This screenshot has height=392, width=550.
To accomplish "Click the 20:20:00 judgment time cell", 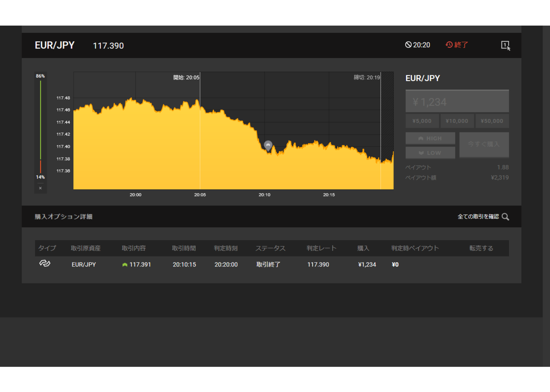I will pyautogui.click(x=226, y=264).
